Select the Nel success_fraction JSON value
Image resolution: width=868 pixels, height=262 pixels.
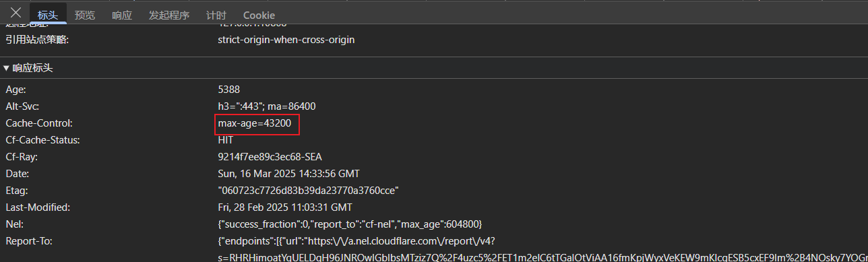click(x=350, y=224)
